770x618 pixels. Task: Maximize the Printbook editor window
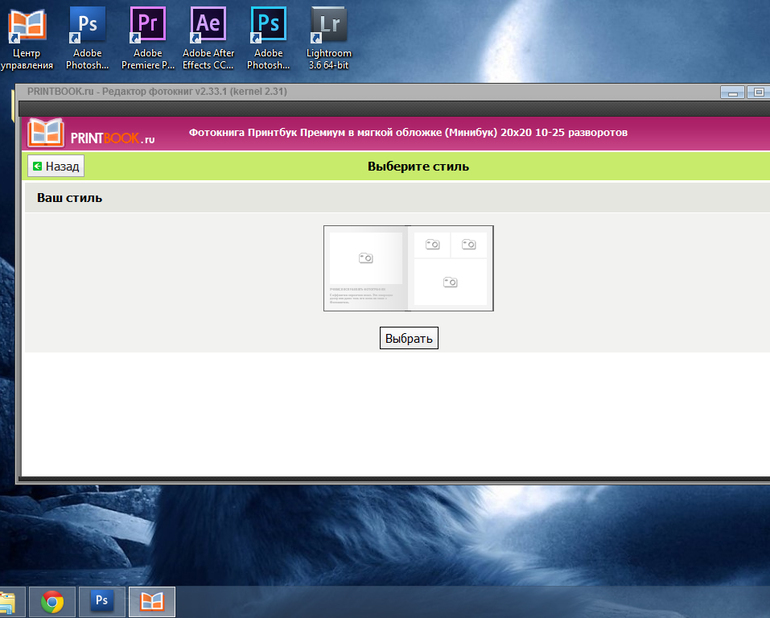(x=757, y=93)
